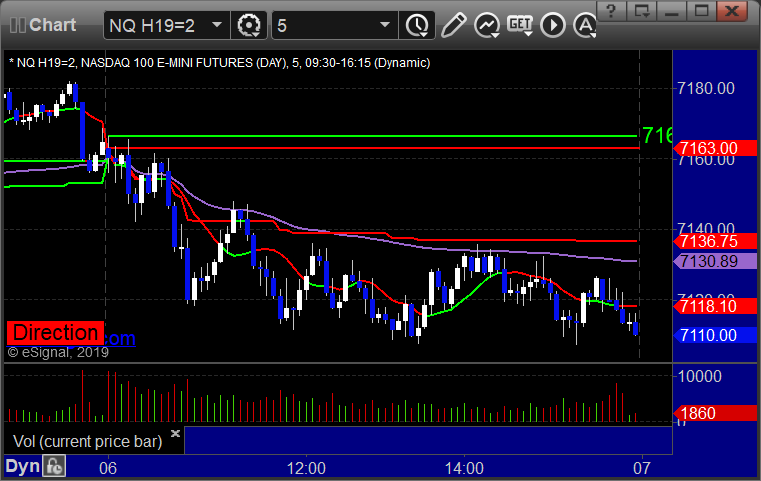The width and height of the screenshot is (761, 481).
Task: Select the 7136.75 price label
Action: (x=715, y=241)
